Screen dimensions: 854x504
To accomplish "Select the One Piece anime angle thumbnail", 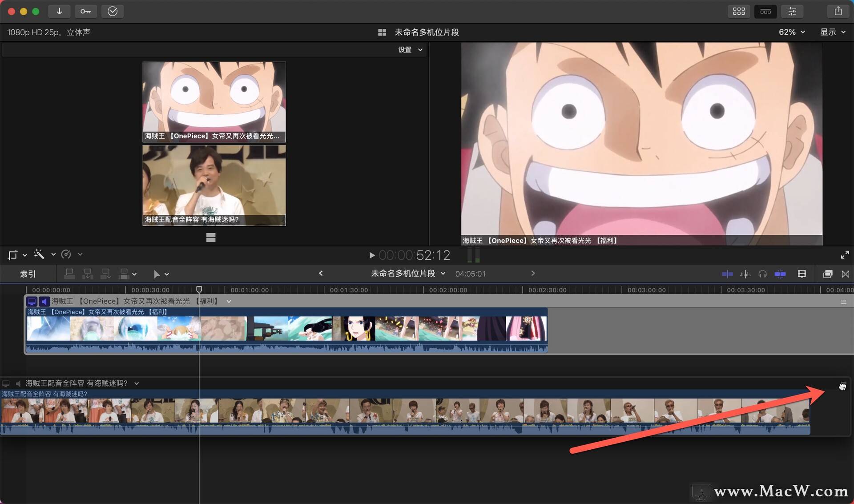I will pyautogui.click(x=214, y=102).
